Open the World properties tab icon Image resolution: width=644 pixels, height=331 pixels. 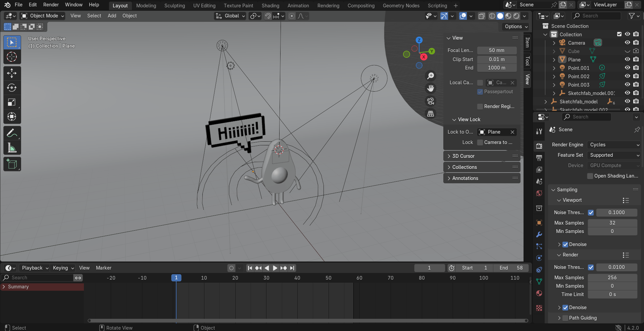[x=539, y=193]
